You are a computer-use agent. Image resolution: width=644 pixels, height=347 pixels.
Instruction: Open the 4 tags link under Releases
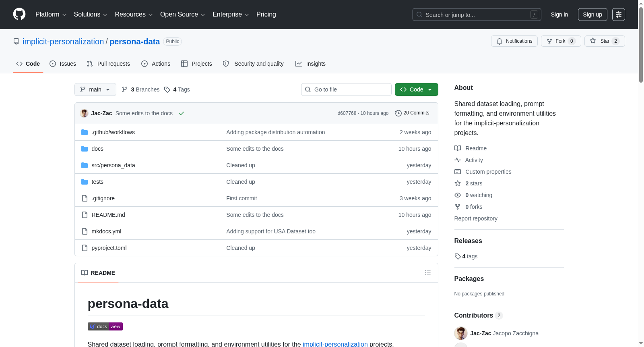pyautogui.click(x=466, y=256)
